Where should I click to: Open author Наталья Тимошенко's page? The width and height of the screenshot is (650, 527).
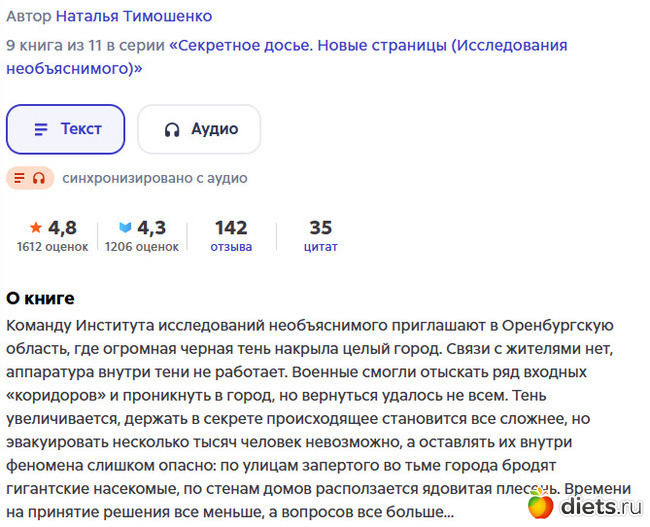(133, 16)
